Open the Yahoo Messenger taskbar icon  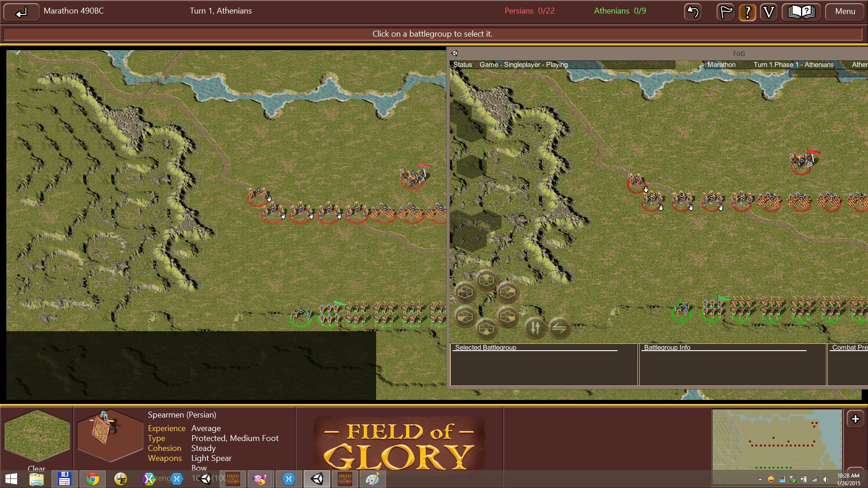coord(260,479)
